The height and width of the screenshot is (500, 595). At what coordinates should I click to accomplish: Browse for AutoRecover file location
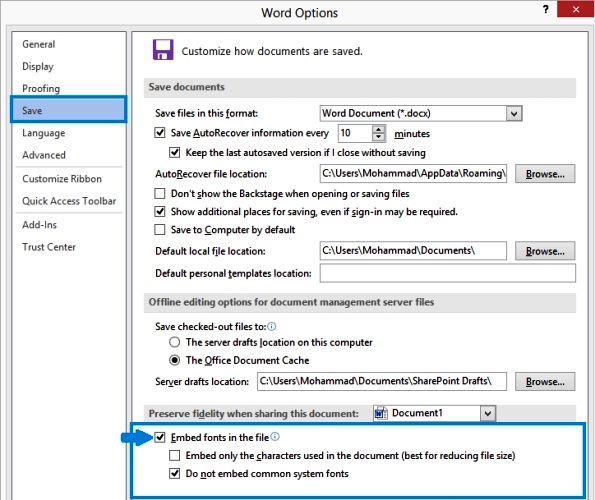pos(545,174)
